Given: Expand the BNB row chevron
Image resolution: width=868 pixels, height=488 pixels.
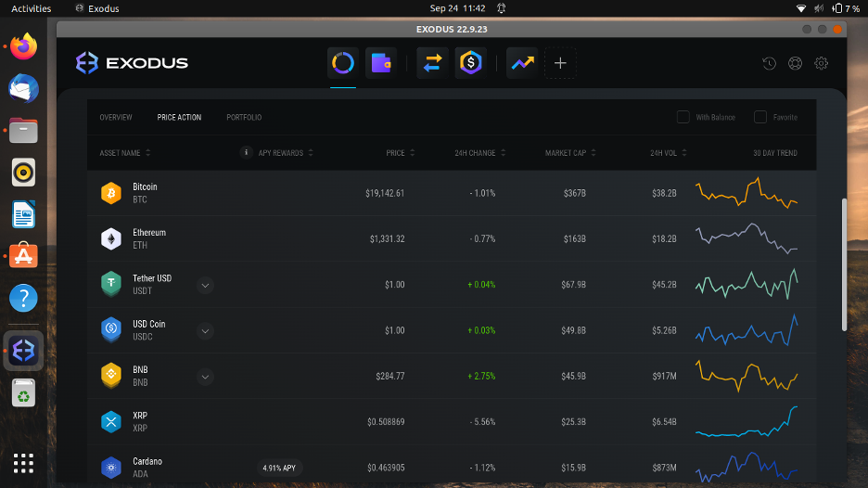Looking at the screenshot, I should pyautogui.click(x=205, y=378).
